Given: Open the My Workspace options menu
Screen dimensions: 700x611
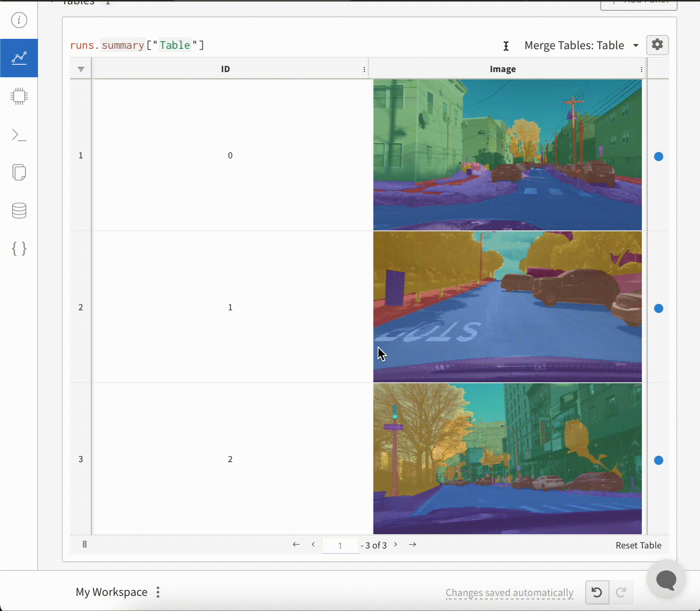Looking at the screenshot, I should tap(158, 592).
